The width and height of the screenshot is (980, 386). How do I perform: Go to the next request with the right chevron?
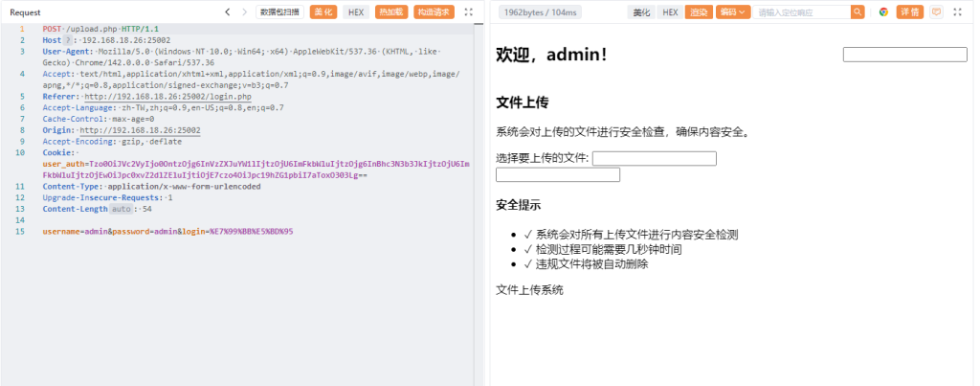click(244, 11)
